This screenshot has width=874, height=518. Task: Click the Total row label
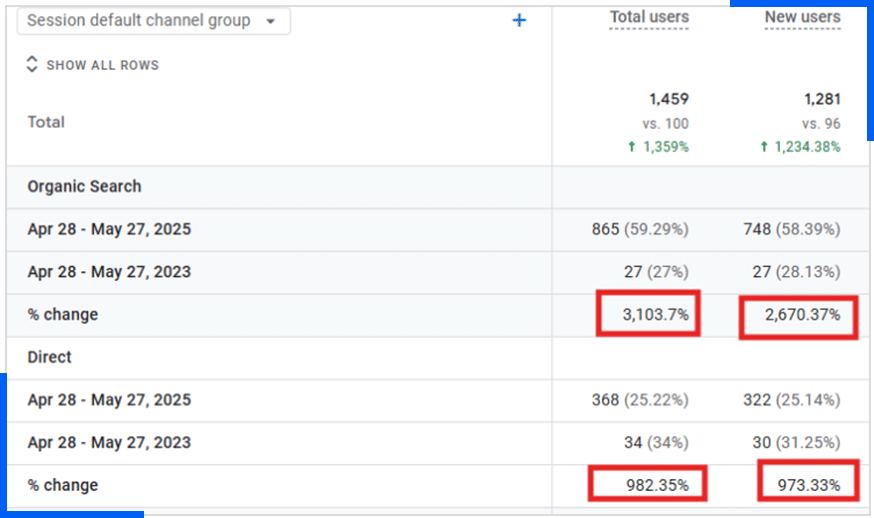46,122
